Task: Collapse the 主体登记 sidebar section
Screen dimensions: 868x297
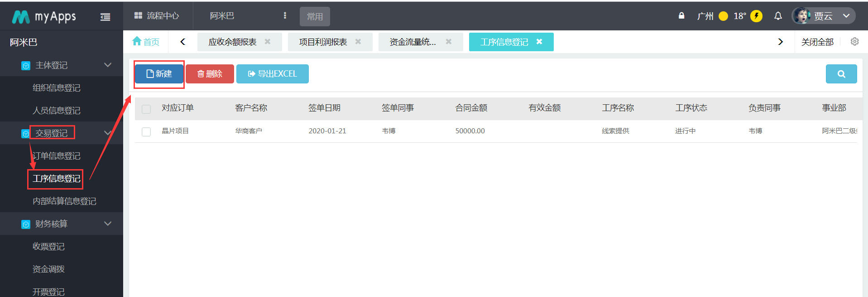Action: point(108,65)
